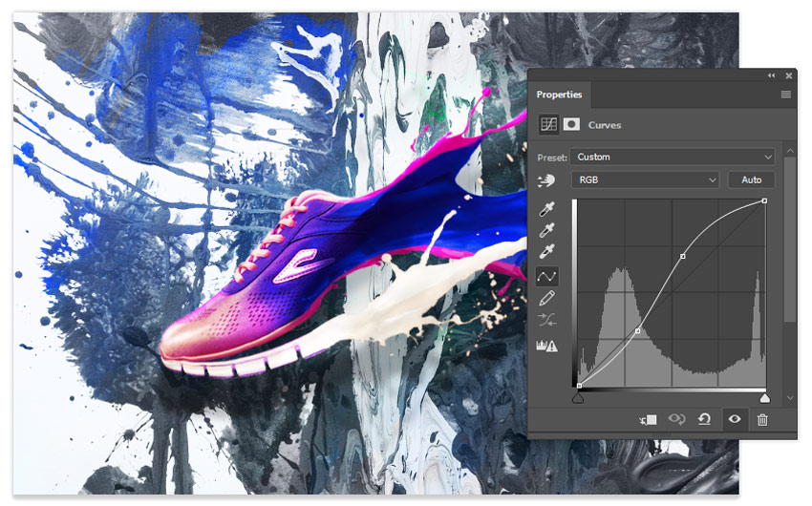Select the lower shadow curve point
812x506 pixels.
coord(637,330)
